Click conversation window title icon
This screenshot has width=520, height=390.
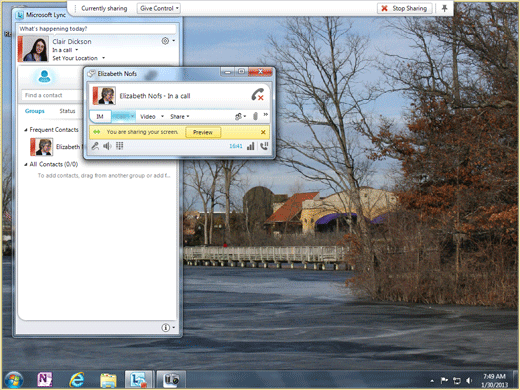click(x=91, y=74)
